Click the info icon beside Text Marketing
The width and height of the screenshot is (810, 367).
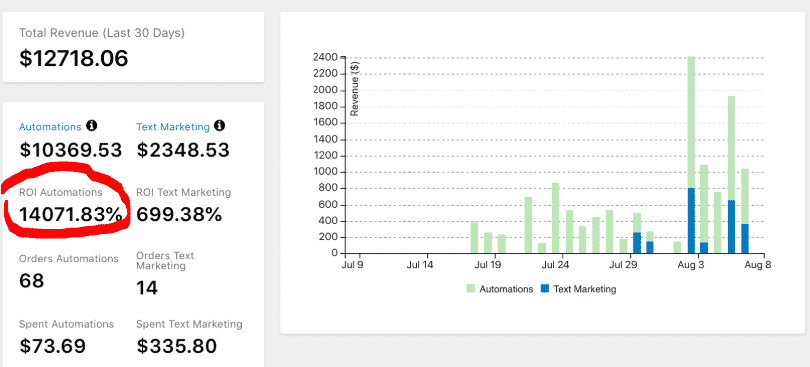click(x=220, y=126)
